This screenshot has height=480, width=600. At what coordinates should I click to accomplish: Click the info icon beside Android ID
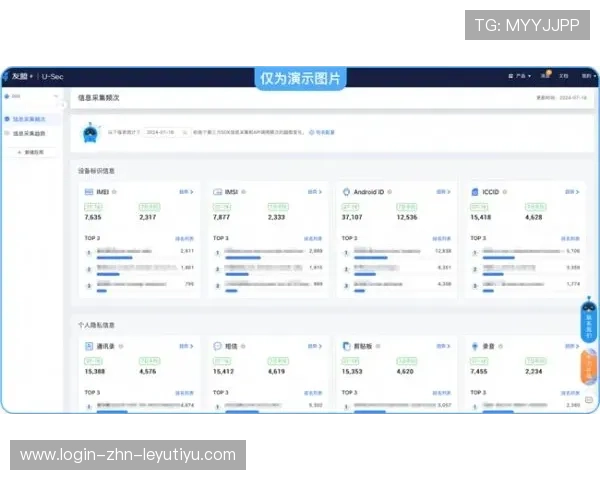[390, 192]
